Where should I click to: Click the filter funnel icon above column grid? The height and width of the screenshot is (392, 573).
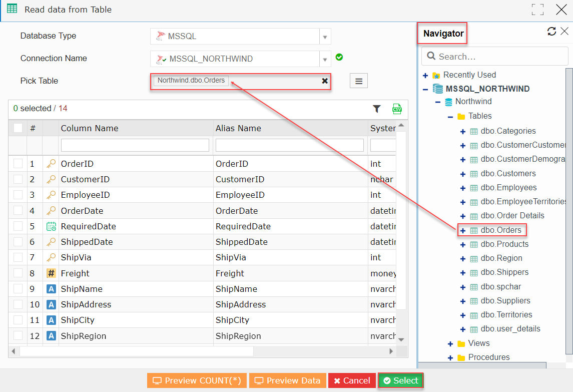tap(377, 109)
